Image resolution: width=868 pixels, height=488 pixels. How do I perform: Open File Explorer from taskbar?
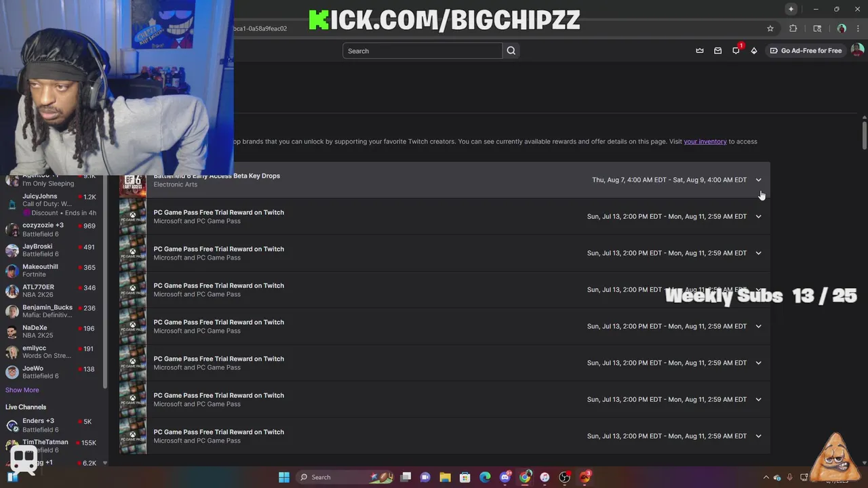pyautogui.click(x=445, y=477)
